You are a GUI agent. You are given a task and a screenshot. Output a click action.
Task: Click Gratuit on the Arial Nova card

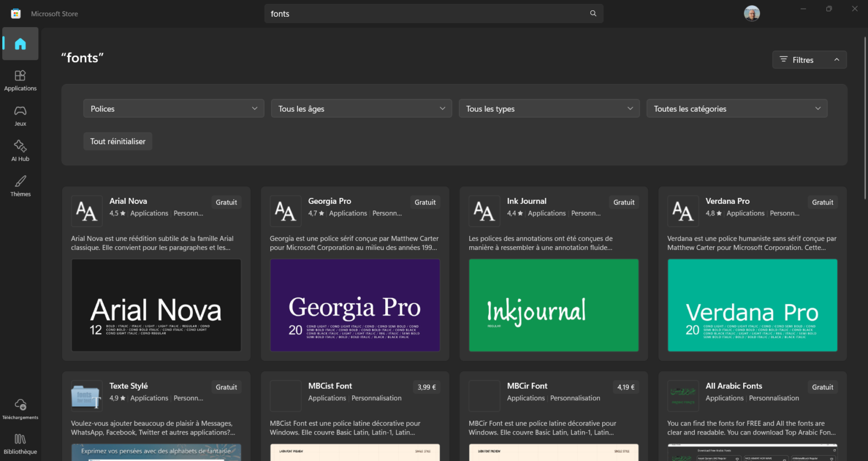pyautogui.click(x=226, y=202)
